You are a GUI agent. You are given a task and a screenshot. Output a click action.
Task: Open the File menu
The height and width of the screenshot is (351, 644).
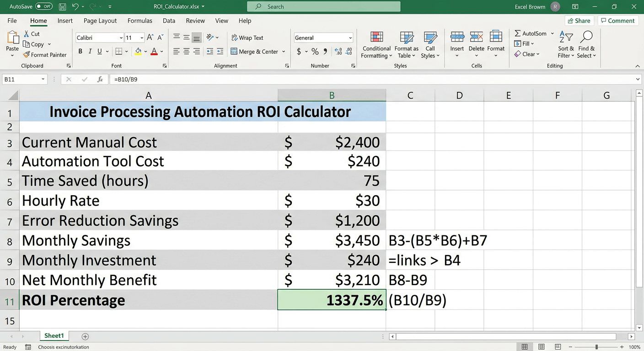tap(12, 21)
